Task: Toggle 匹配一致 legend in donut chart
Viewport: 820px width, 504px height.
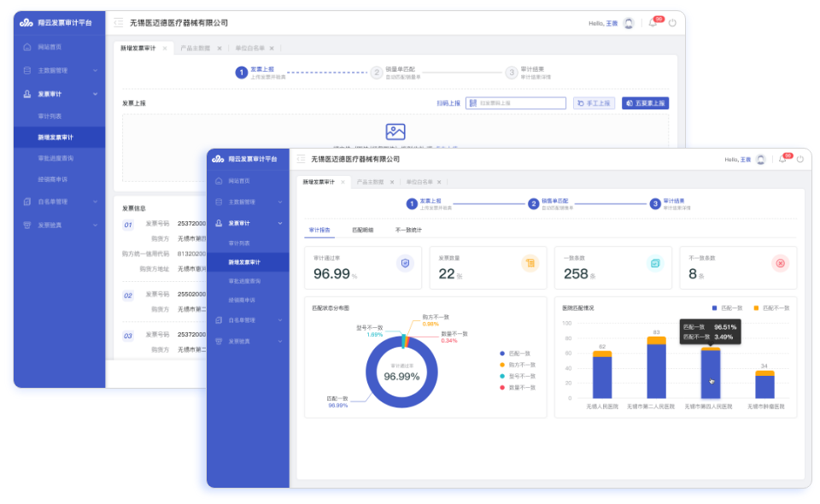Action: 515,354
